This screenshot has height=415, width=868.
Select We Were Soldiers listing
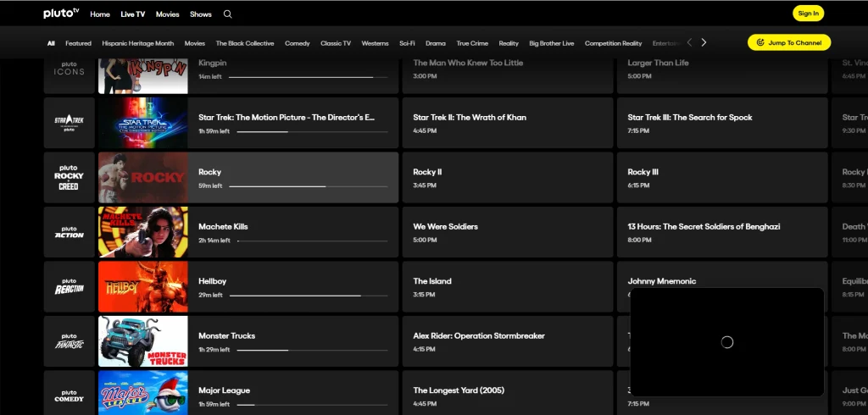point(508,232)
